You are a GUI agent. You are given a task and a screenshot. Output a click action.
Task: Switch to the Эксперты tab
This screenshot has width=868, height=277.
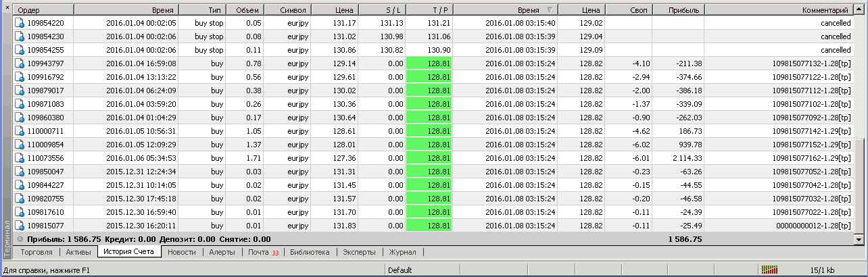[359, 252]
